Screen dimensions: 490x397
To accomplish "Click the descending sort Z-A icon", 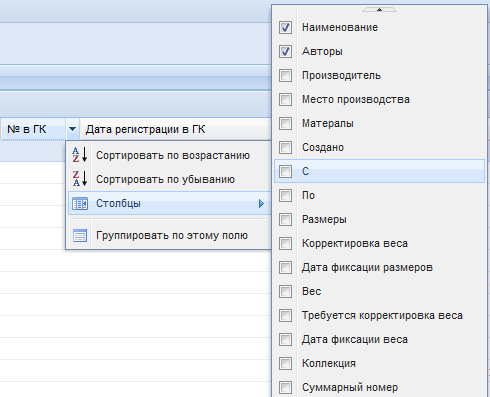I will pyautogui.click(x=80, y=179).
